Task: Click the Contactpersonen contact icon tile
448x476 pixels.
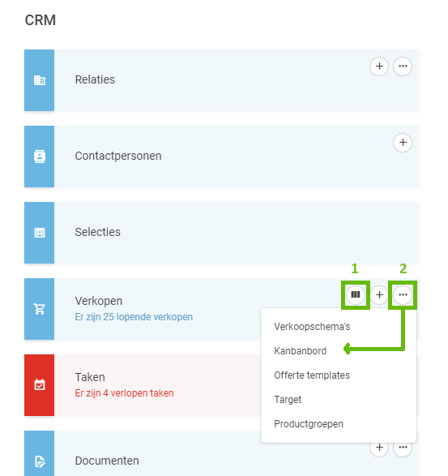Action: point(40,157)
